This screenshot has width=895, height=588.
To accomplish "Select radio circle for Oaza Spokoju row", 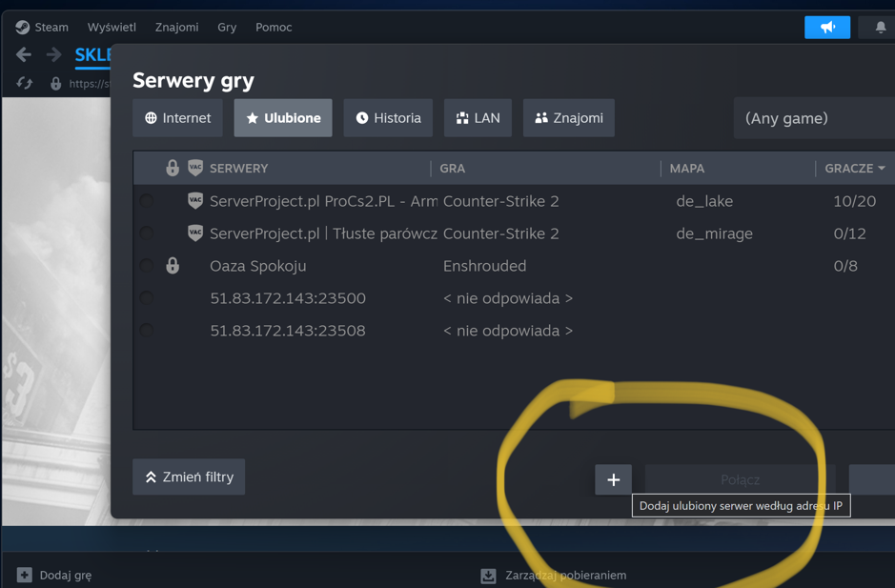I will point(147,266).
